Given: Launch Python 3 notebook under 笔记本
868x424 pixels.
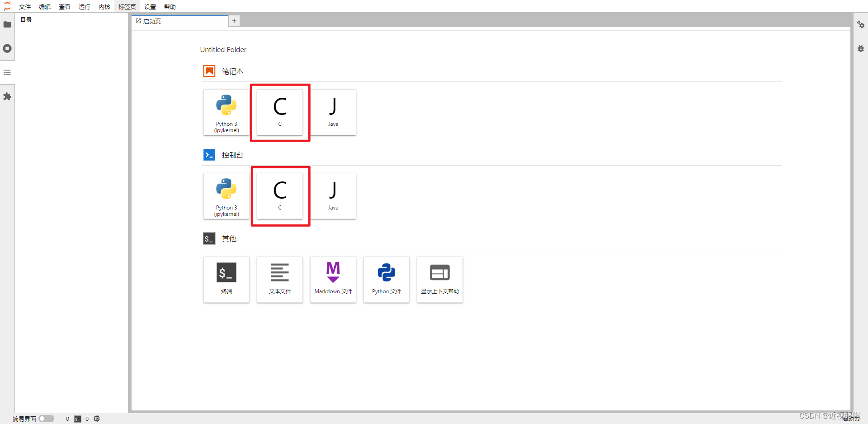Looking at the screenshot, I should [226, 112].
